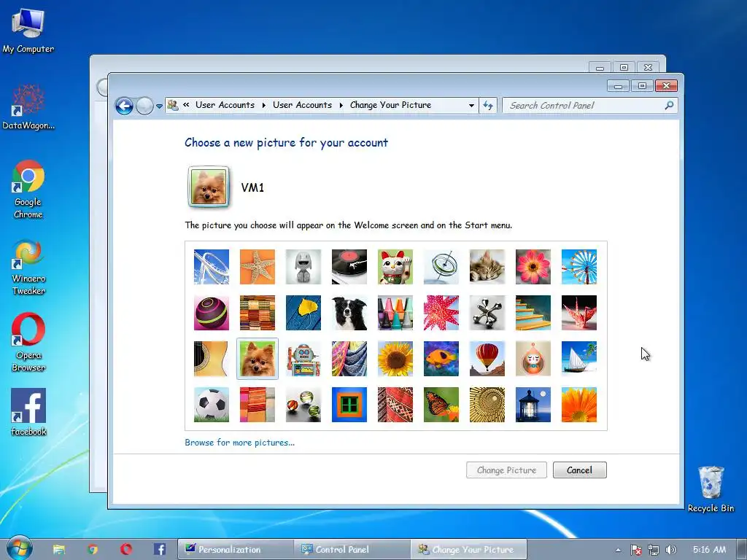Choose the woven orange fabric picture

(258, 313)
